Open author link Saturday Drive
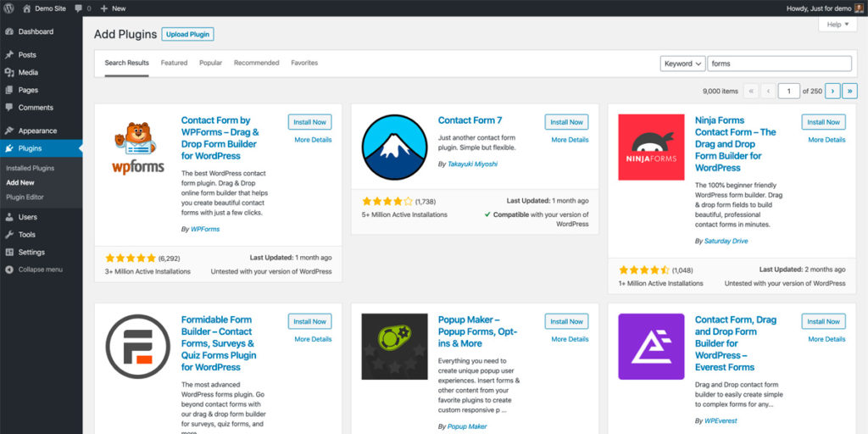Viewport: 868px width, 434px height. click(x=726, y=242)
